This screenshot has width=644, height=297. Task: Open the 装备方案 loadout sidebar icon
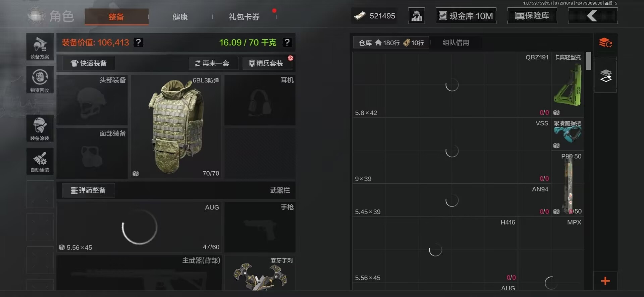point(40,47)
